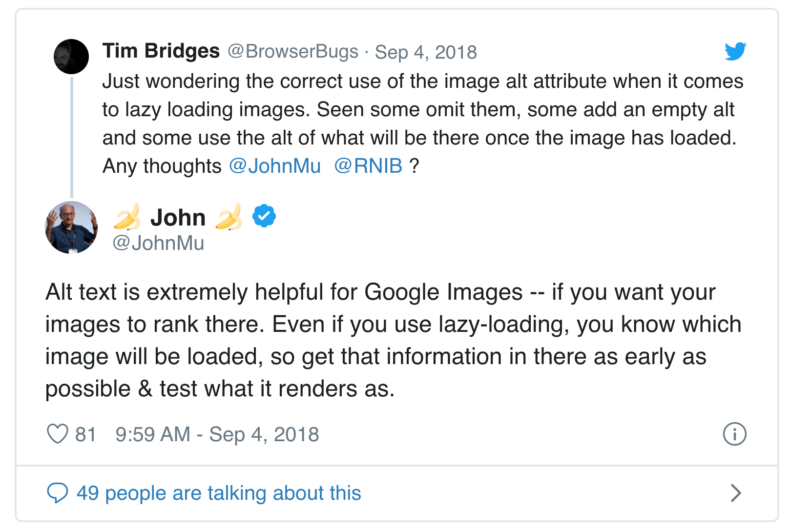790x532 pixels.
Task: Open the 9:59 AM - Sep 4, 2018 timestamp
Action: coord(217,434)
